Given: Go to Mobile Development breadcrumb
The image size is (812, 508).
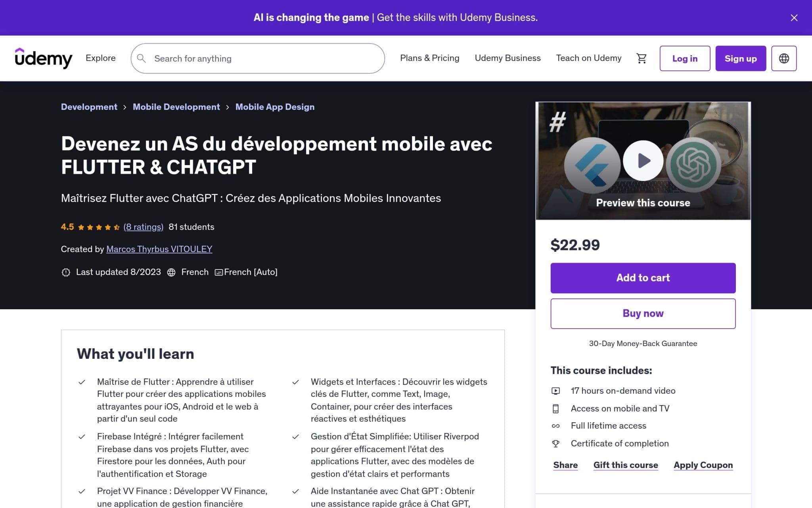Looking at the screenshot, I should 176,107.
